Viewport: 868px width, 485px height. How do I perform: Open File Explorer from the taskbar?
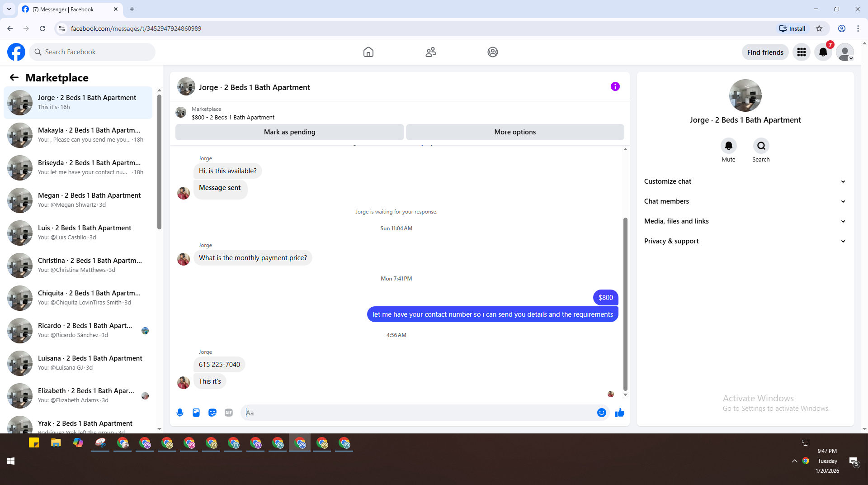tap(56, 443)
